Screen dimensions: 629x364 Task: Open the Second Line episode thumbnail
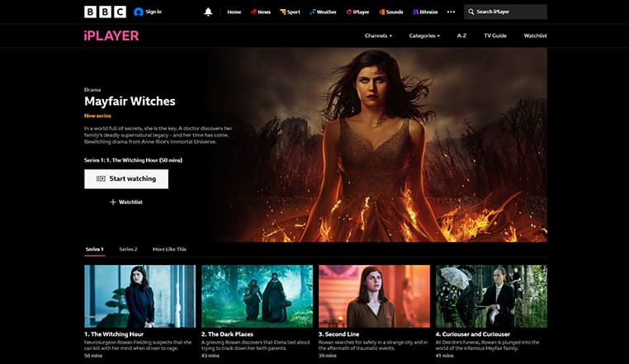click(374, 296)
